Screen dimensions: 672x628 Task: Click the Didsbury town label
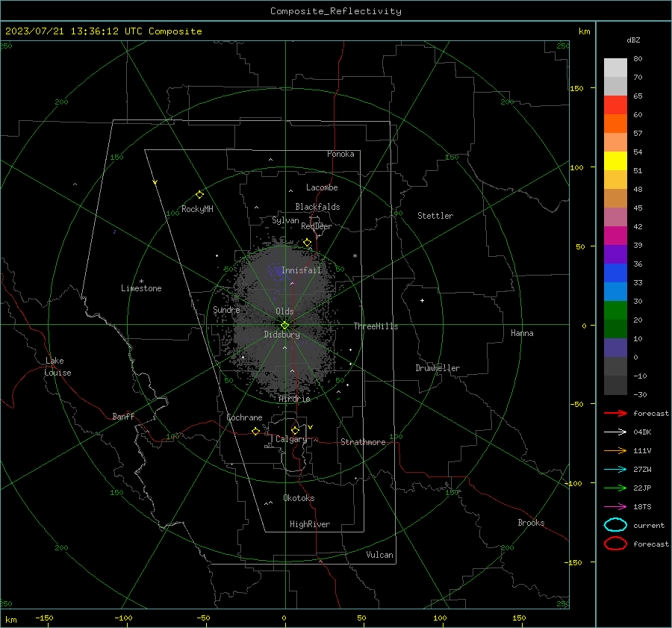pos(281,335)
